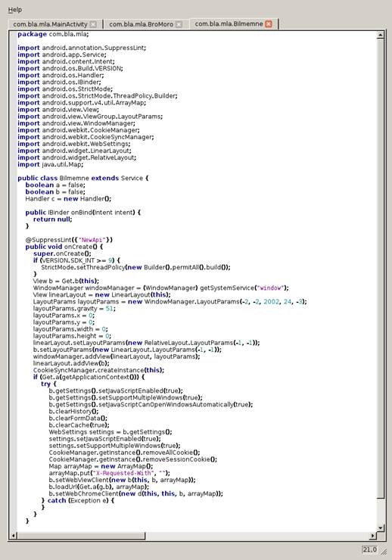The height and width of the screenshot is (560, 392).
Task: Click the b.setWebChromeClient line
Action: [135, 493]
